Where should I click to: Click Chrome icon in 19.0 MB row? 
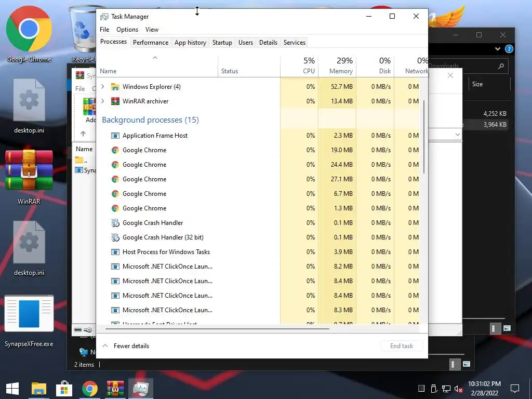(x=115, y=150)
